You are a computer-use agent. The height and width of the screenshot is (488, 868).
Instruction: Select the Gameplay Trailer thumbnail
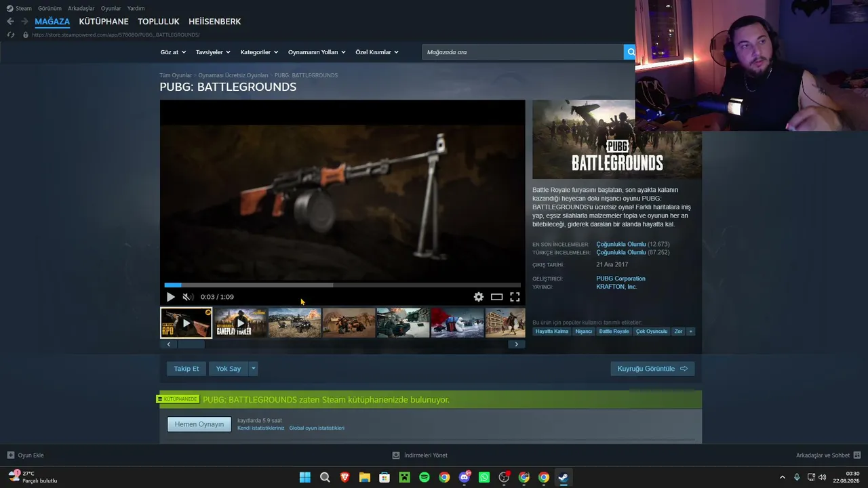(240, 323)
